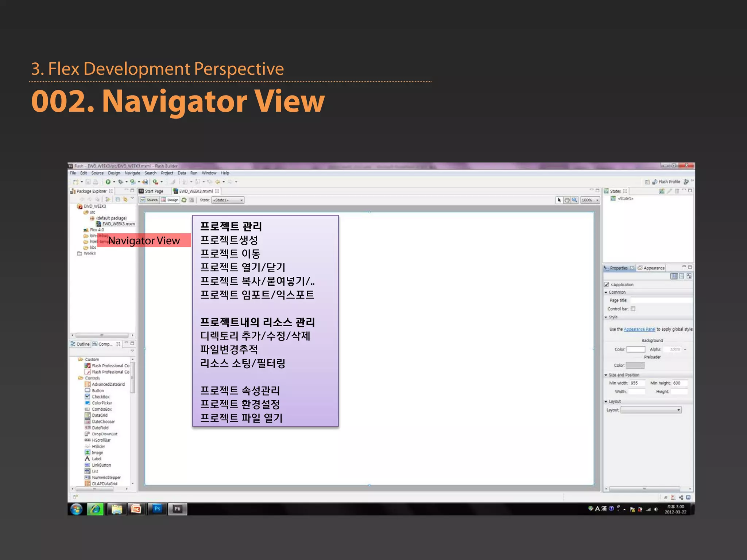Collapse the Layout section
747x560 pixels.
point(606,401)
